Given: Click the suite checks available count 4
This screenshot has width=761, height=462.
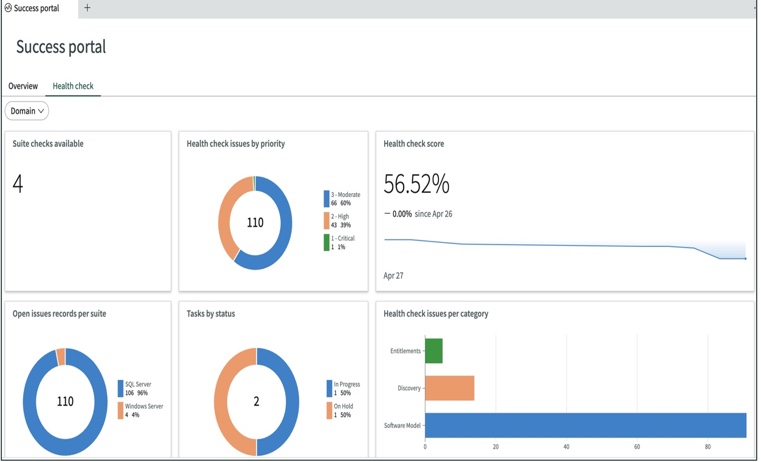Looking at the screenshot, I should click(x=18, y=184).
